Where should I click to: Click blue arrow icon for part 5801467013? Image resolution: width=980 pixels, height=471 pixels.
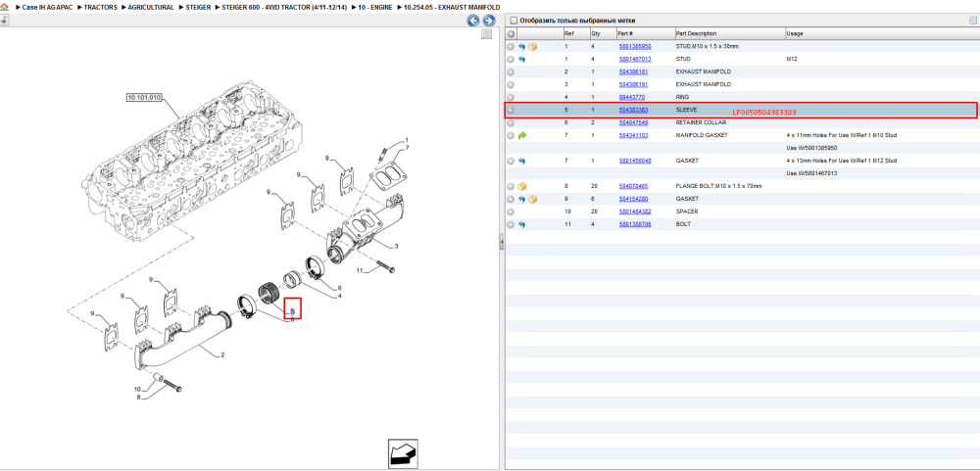point(522,60)
